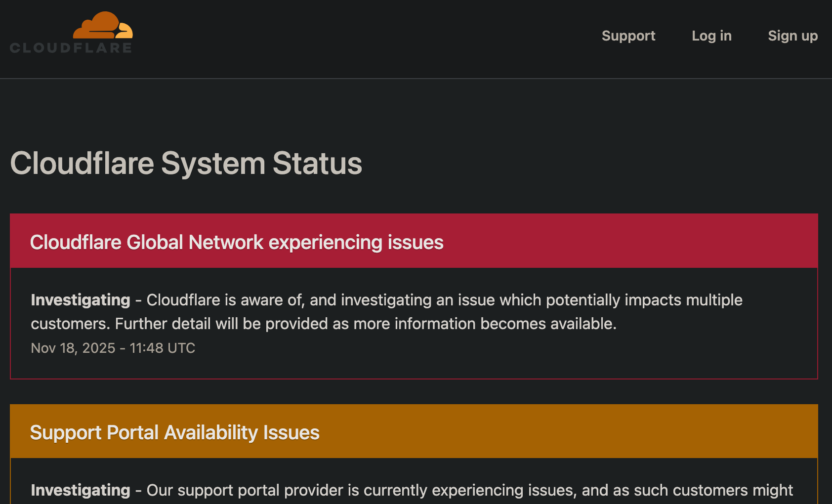Image resolution: width=832 pixels, height=504 pixels.
Task: Click Investigating label in Global Network incident
Action: click(81, 300)
